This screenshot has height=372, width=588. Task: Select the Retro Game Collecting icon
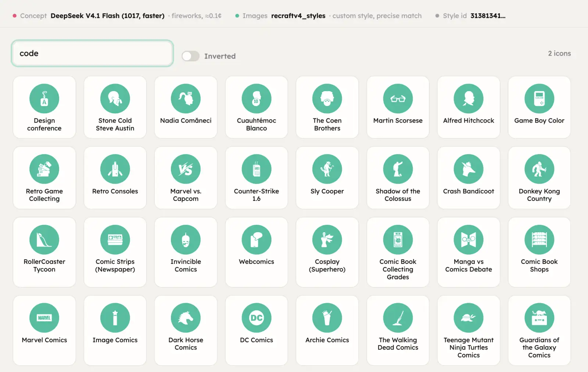point(44,169)
